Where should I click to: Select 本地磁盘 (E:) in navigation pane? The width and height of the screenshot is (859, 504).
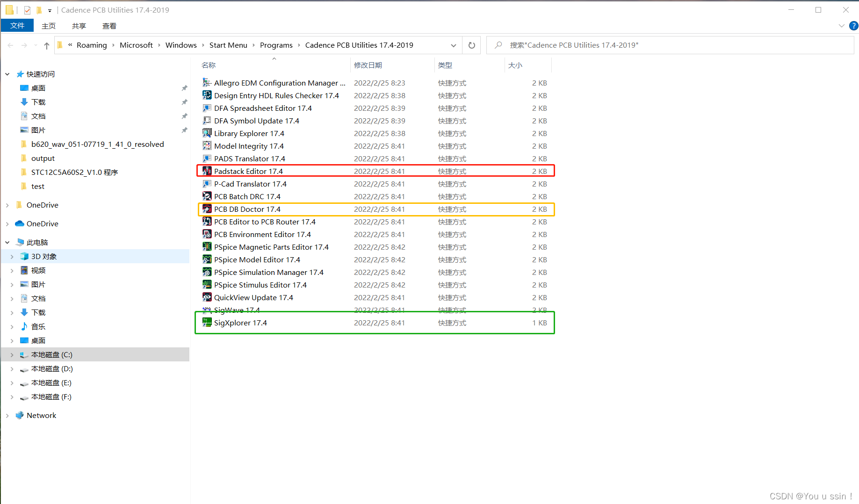tap(51, 382)
